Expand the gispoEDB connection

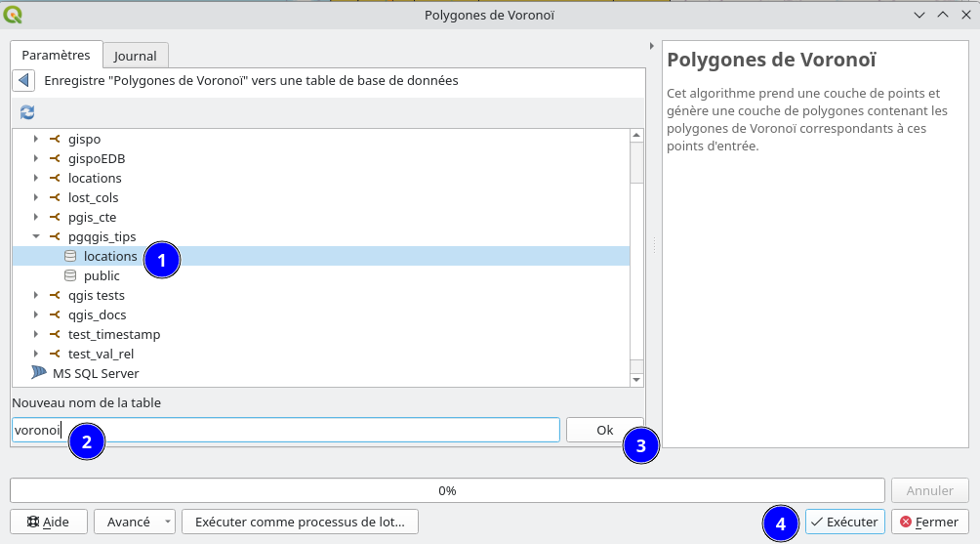[x=35, y=158]
